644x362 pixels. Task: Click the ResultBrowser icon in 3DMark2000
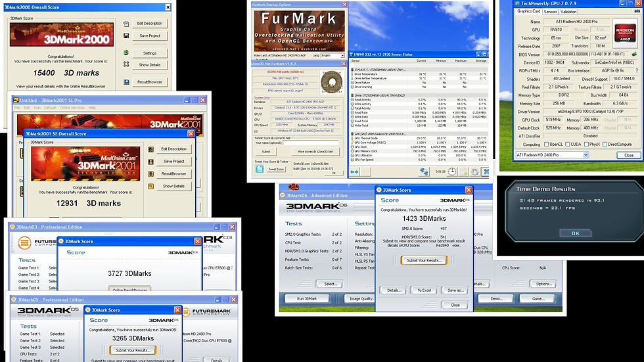tap(126, 81)
